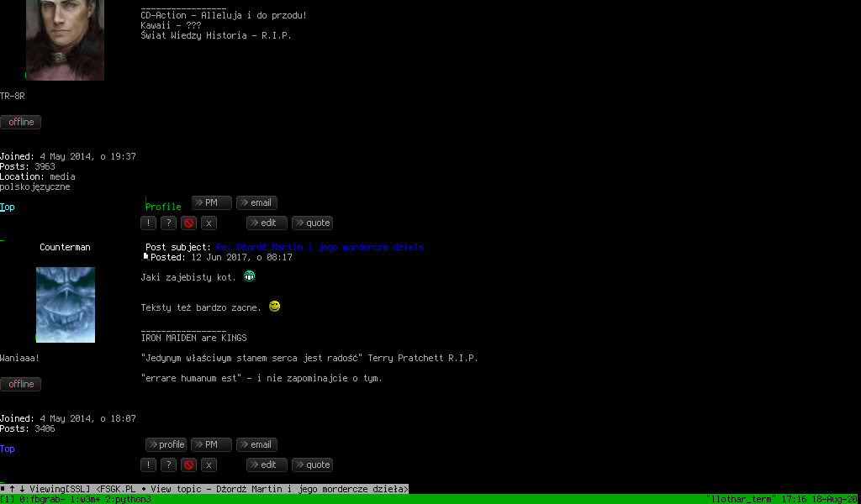
Task: Email Counterman using the email button
Action: pos(256,445)
